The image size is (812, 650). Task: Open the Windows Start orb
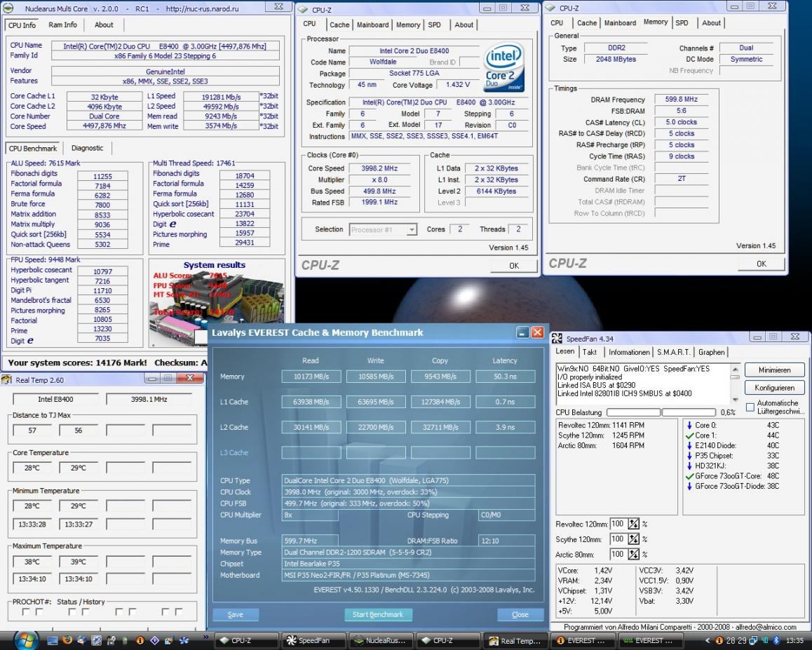pyautogui.click(x=26, y=640)
